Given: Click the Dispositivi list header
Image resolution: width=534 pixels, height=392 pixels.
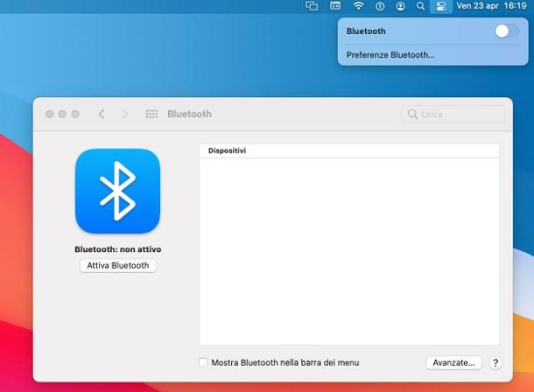Looking at the screenshot, I should (x=349, y=150).
